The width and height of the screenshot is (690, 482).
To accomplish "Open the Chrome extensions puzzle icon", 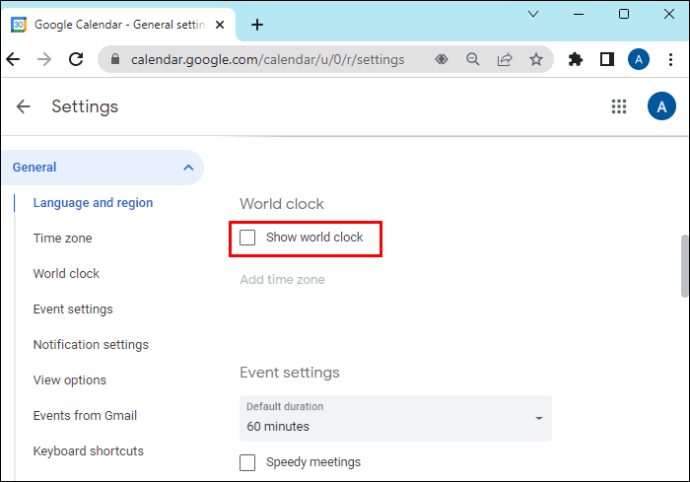I will (575, 59).
